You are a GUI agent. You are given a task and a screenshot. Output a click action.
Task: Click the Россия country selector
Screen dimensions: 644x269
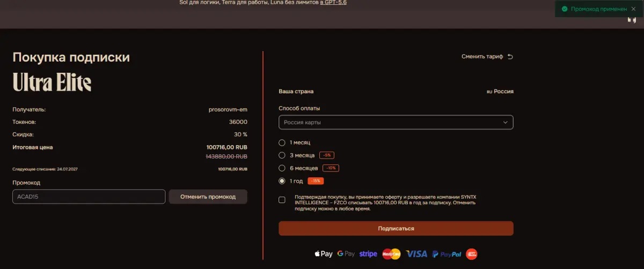point(500,92)
